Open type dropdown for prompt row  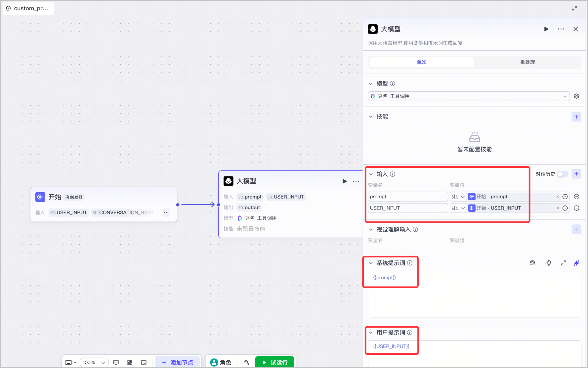[x=458, y=197]
